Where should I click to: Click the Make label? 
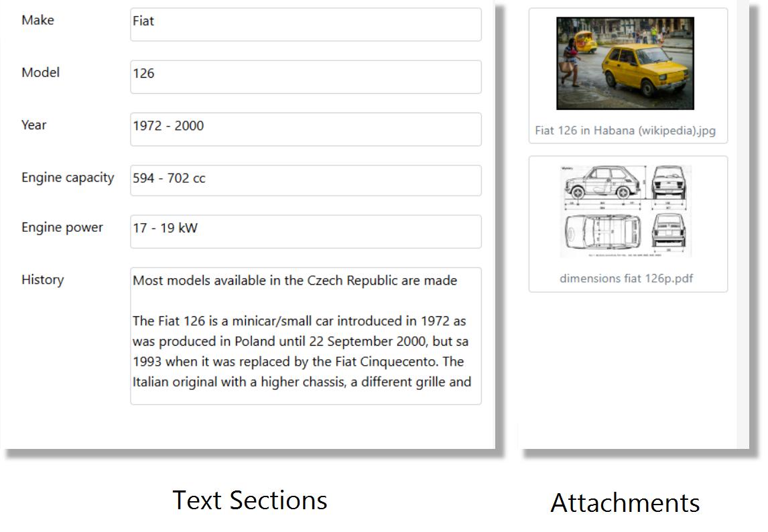tap(38, 20)
